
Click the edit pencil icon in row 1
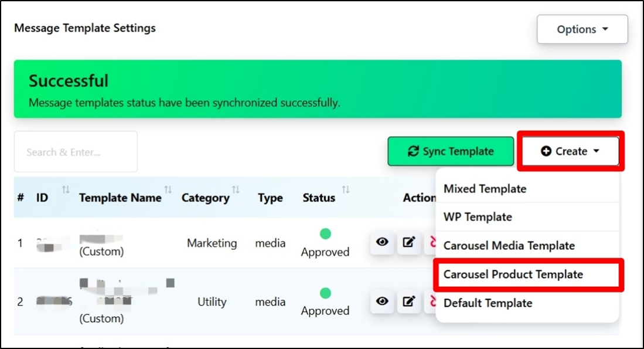tap(409, 242)
